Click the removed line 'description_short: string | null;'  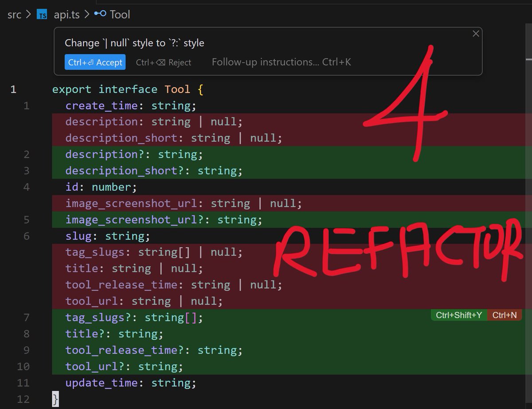[174, 138]
